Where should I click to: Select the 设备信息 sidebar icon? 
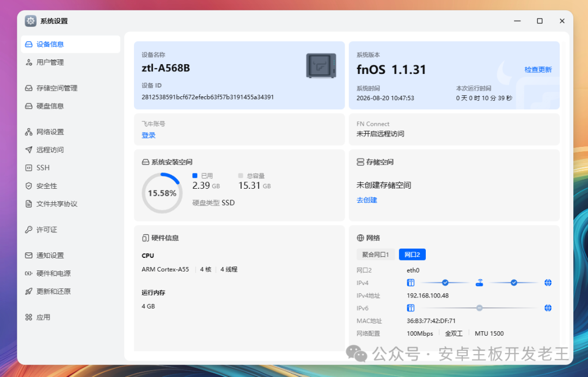[x=29, y=44]
